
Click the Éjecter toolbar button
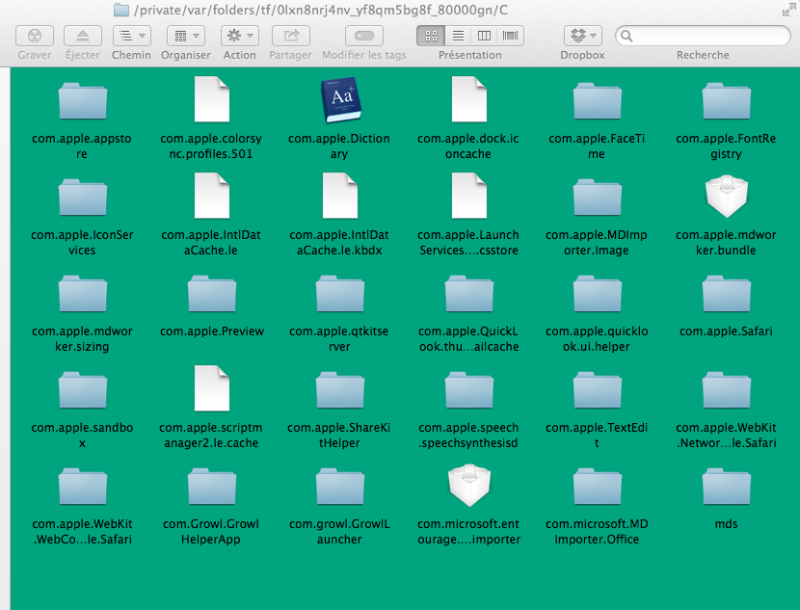(82, 36)
